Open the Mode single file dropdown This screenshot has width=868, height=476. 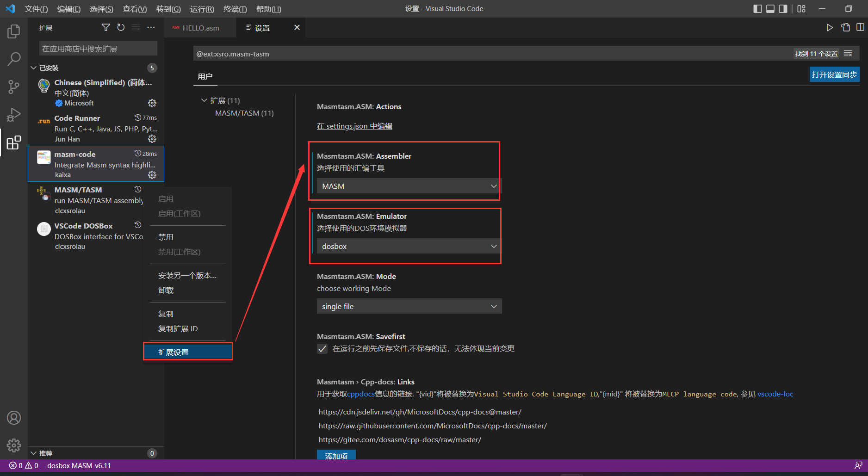[409, 306]
